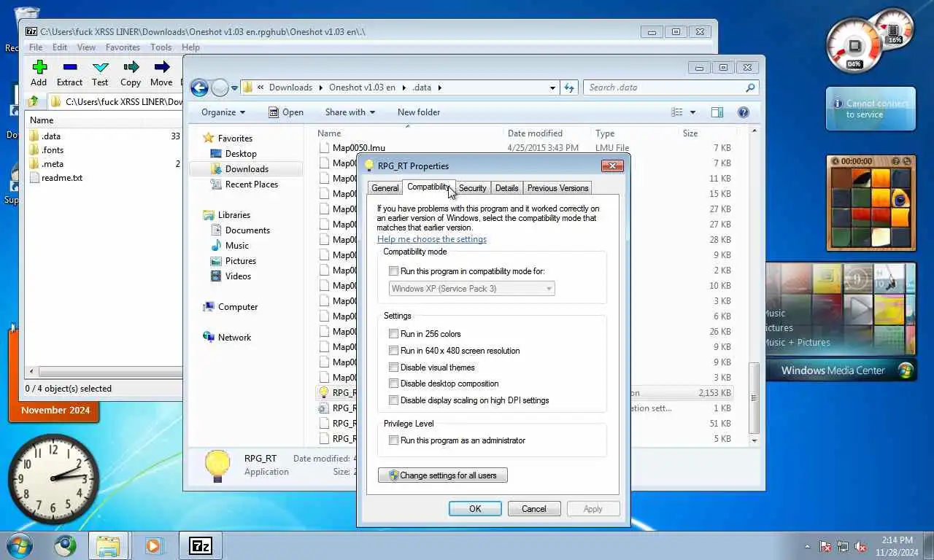The image size is (934, 560).
Task: Check Disable desktop composition
Action: (x=394, y=384)
